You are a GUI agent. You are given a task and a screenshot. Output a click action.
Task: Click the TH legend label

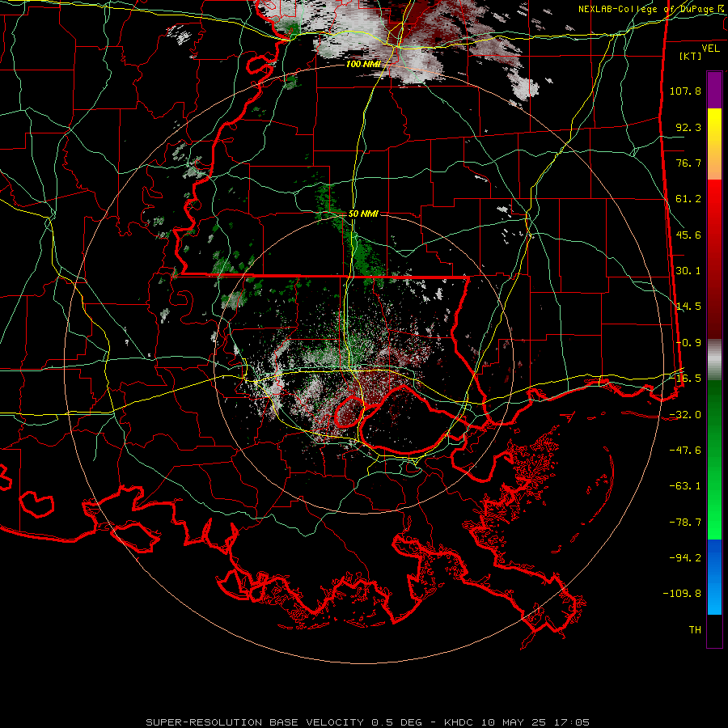(x=695, y=630)
